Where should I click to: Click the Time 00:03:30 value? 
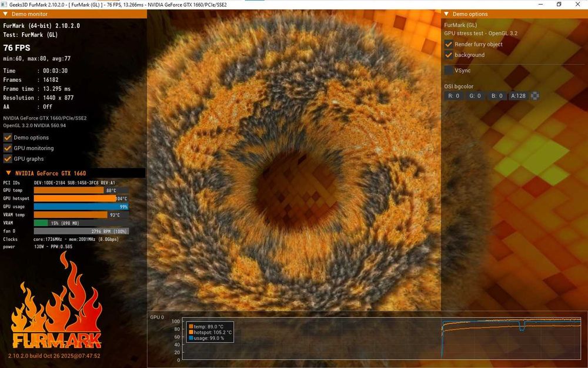click(x=55, y=71)
